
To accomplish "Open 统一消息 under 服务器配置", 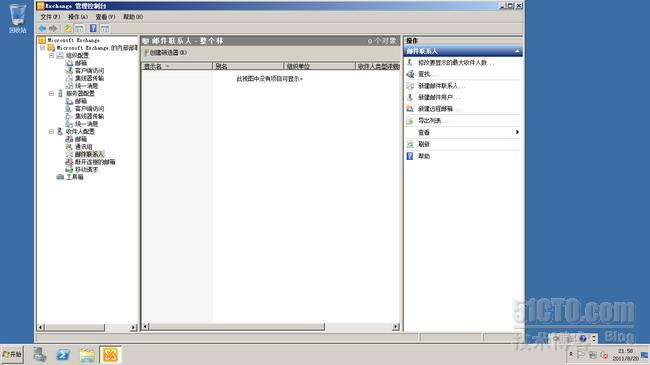I will point(86,124).
